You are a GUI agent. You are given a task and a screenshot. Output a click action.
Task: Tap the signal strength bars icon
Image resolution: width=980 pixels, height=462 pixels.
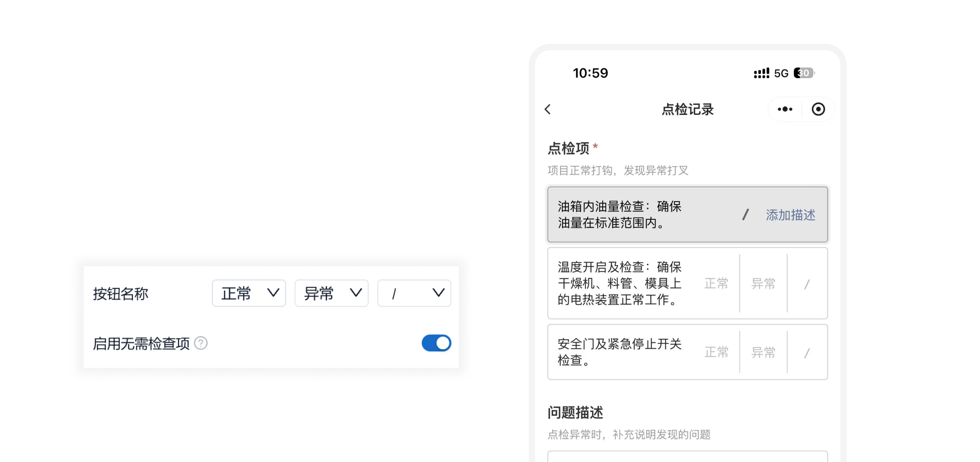point(761,73)
